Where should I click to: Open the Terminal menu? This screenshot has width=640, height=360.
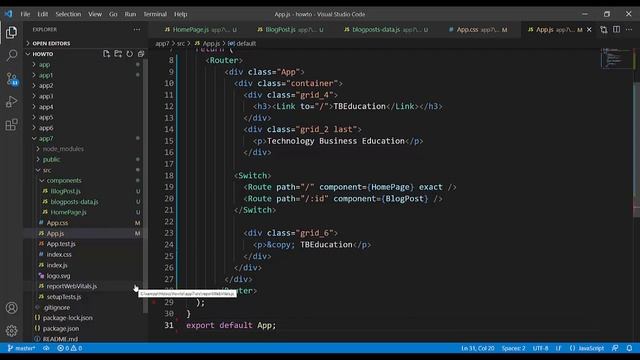[x=155, y=14]
